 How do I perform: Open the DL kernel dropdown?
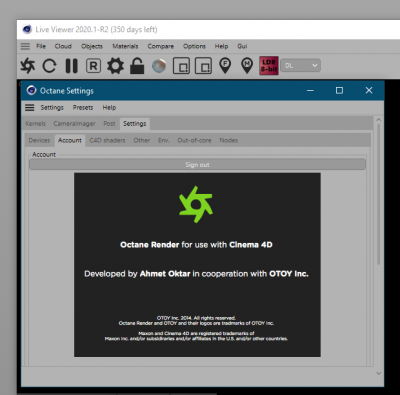pyautogui.click(x=301, y=66)
